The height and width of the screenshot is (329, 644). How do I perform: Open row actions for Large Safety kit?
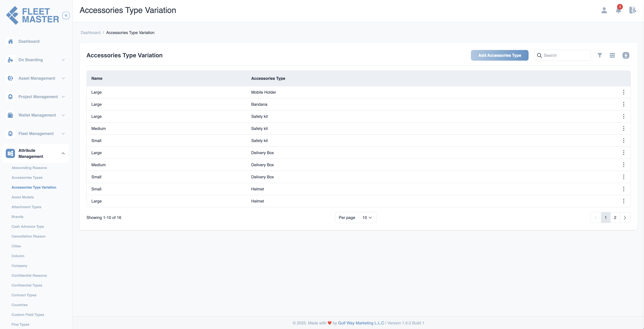[x=624, y=116]
